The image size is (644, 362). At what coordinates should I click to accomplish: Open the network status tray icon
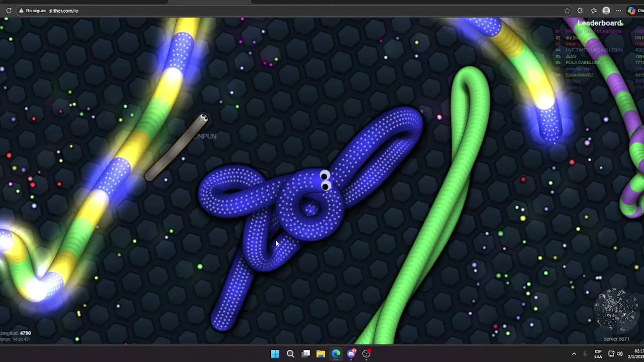pyautogui.click(x=611, y=354)
